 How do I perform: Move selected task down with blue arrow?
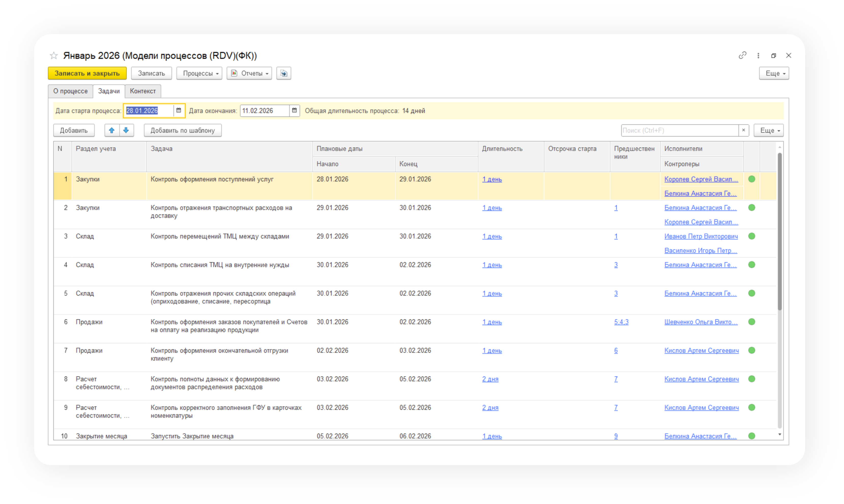[126, 130]
